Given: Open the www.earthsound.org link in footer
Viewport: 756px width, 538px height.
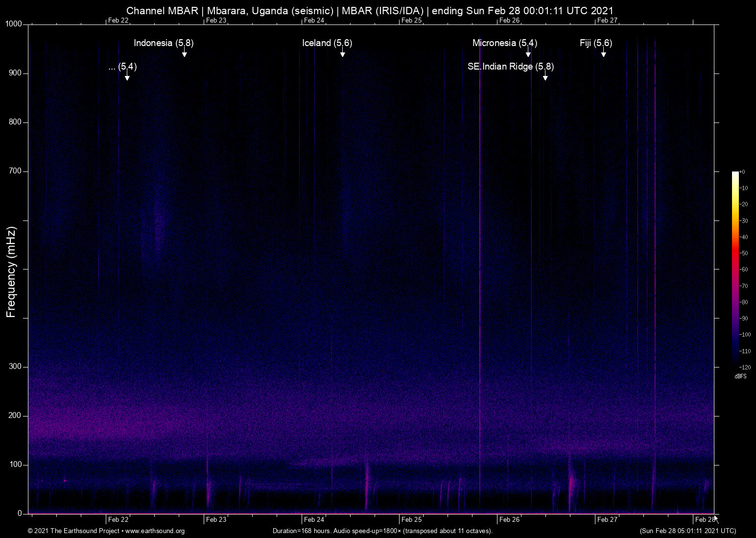Looking at the screenshot, I should (155, 531).
